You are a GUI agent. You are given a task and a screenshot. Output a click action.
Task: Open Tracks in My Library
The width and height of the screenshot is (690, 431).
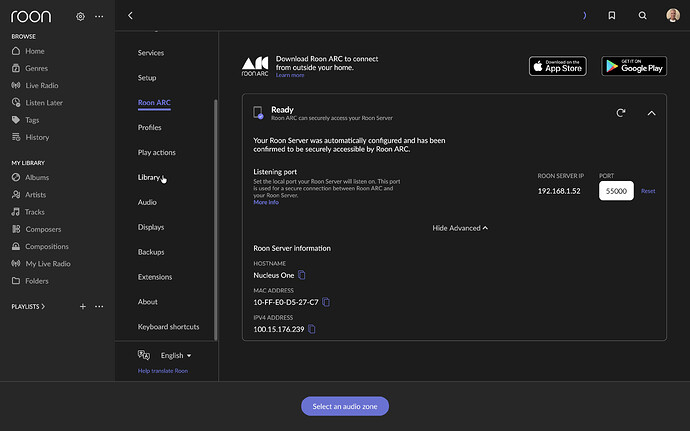(28, 212)
